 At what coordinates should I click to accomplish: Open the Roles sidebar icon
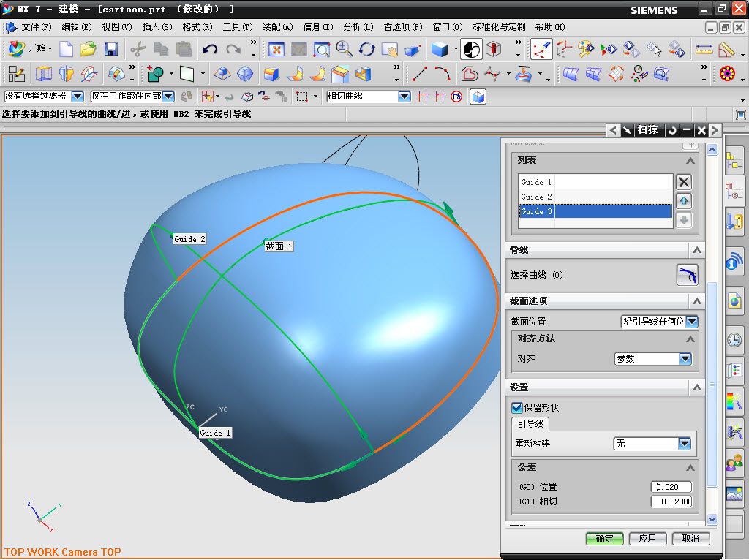tap(734, 463)
